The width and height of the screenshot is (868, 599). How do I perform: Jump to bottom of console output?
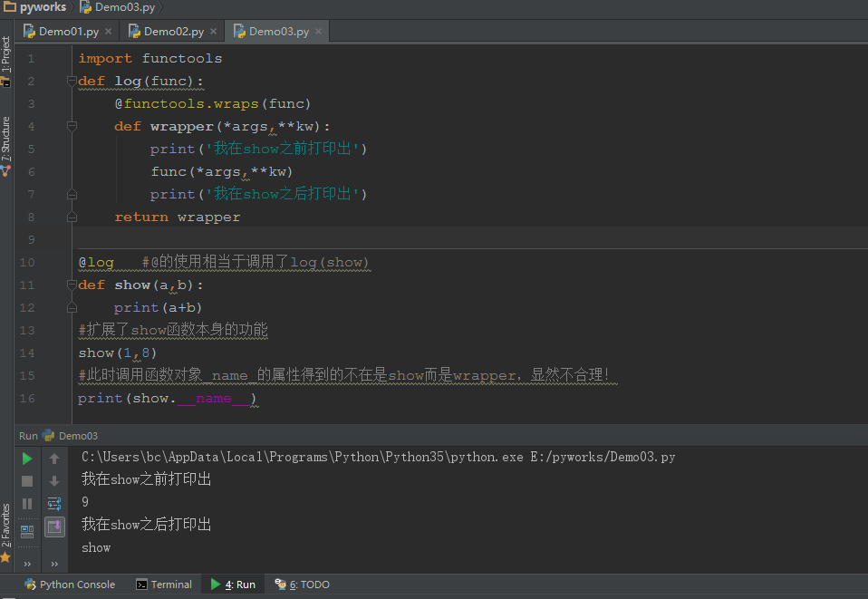click(x=54, y=480)
